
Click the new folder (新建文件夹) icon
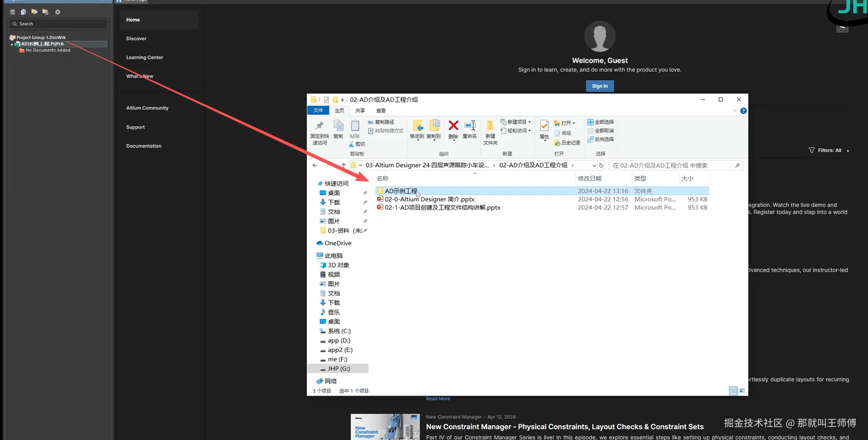point(490,126)
